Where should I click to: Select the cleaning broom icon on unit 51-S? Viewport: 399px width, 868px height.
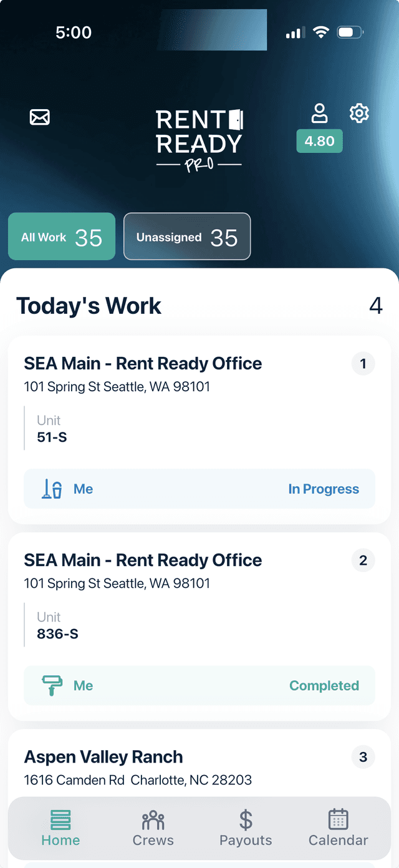[x=53, y=489]
